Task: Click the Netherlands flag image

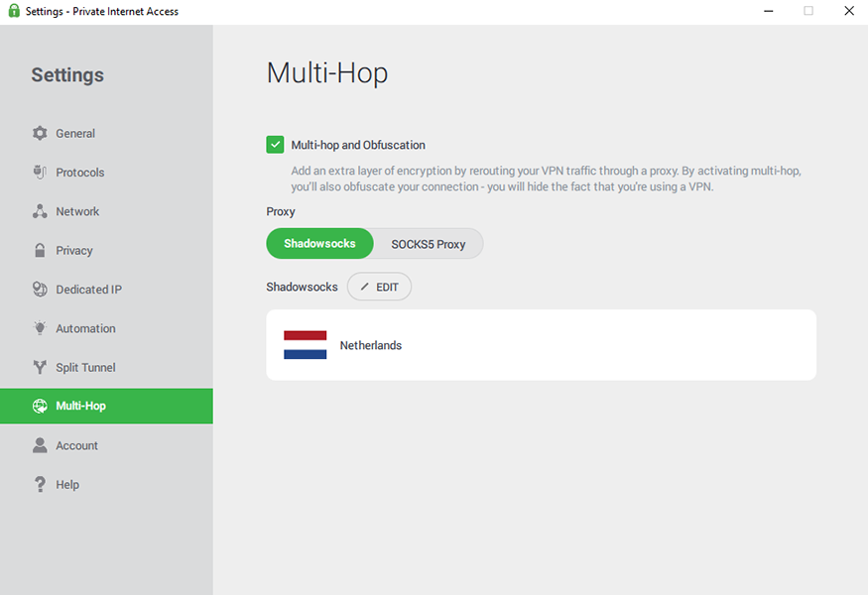Action: coord(305,345)
